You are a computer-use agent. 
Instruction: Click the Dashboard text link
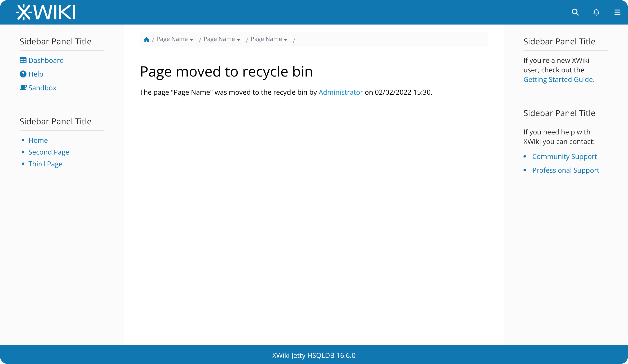pos(46,60)
